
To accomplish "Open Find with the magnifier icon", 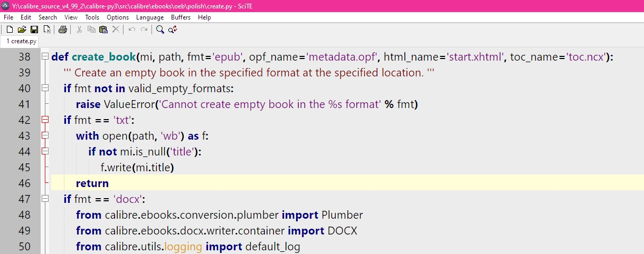I will (x=160, y=30).
